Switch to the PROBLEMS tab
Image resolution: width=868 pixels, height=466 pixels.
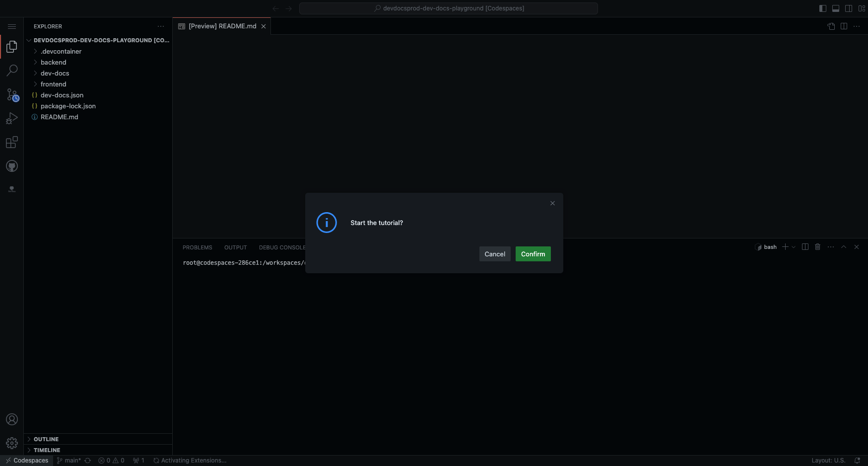pos(197,247)
